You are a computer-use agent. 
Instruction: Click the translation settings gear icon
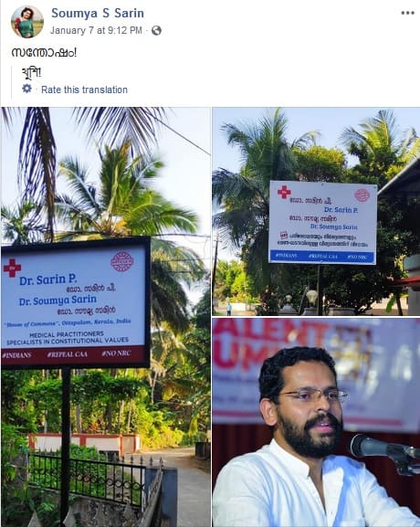[x=26, y=89]
